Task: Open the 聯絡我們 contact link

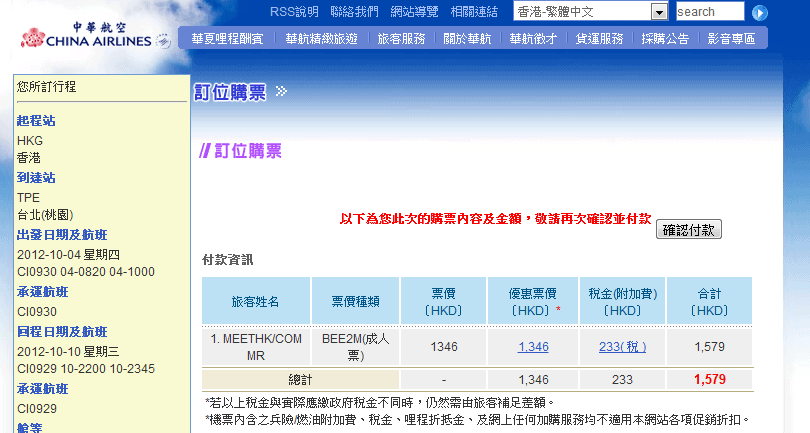Action: click(354, 12)
